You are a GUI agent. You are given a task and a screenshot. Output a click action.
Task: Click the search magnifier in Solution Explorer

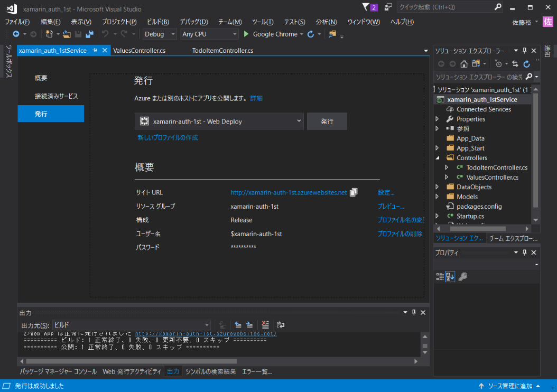coord(528,77)
